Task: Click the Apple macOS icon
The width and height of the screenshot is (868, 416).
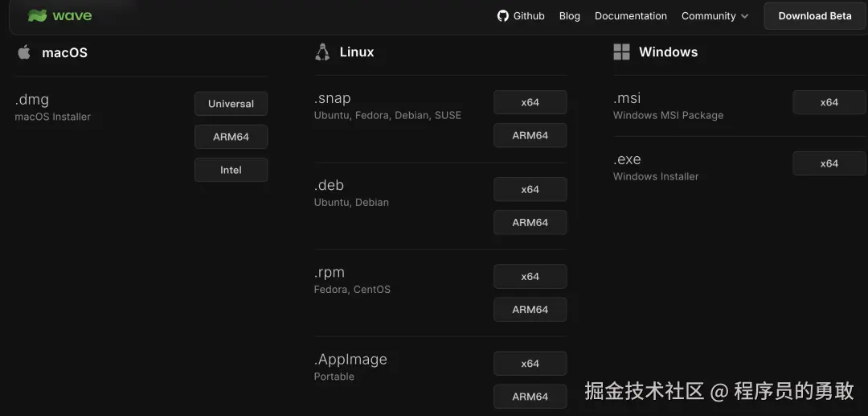Action: [x=24, y=52]
